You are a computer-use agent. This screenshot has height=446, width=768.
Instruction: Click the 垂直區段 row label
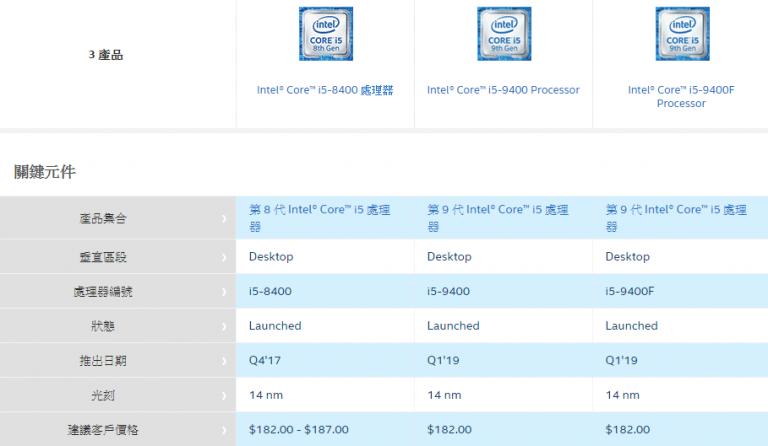(x=103, y=257)
